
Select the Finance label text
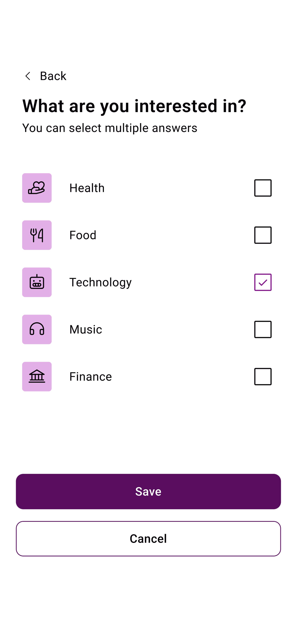[90, 376]
